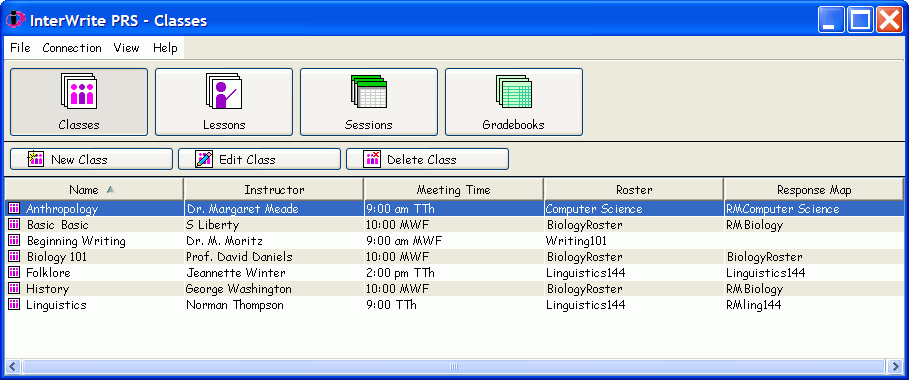Select the Biology 101 row class icon
Viewport: 909px width, 380px height.
click(14, 256)
